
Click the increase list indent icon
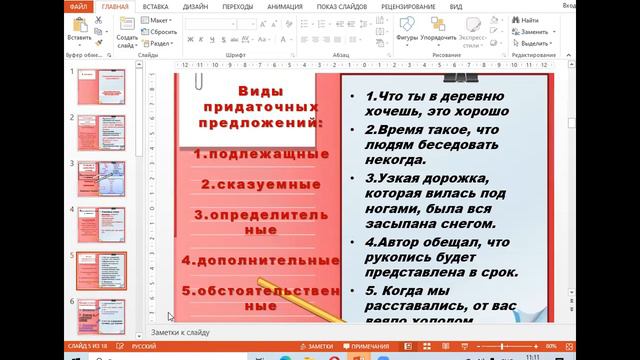tap(351, 24)
